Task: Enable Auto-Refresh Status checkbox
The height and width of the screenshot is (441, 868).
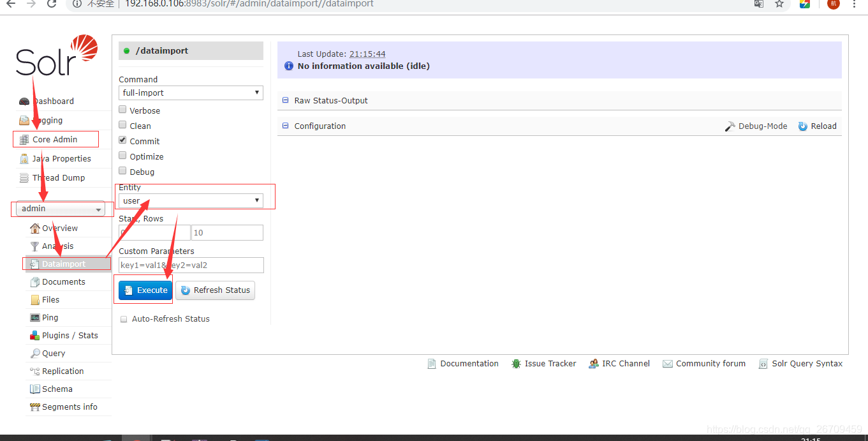Action: pyautogui.click(x=124, y=319)
